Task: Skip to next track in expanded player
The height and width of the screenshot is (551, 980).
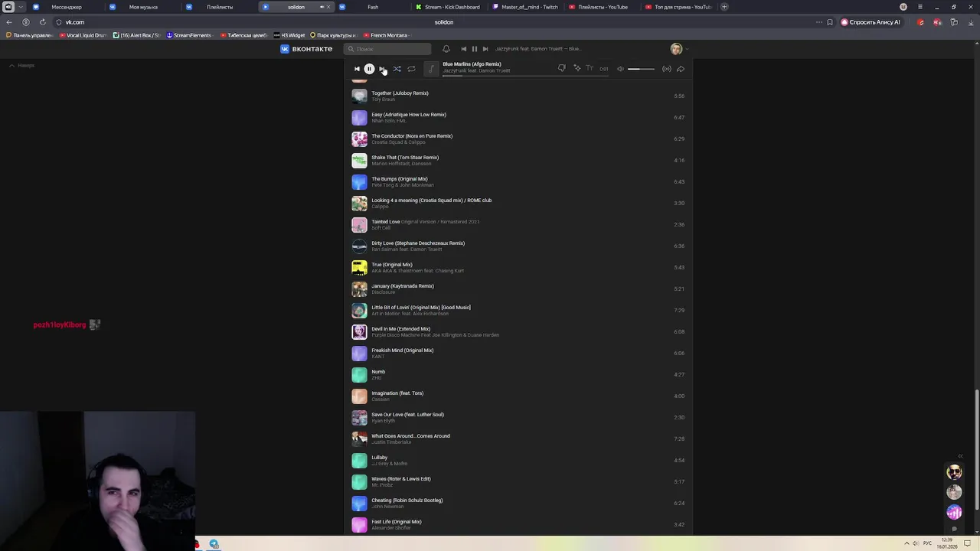Action: pyautogui.click(x=382, y=69)
